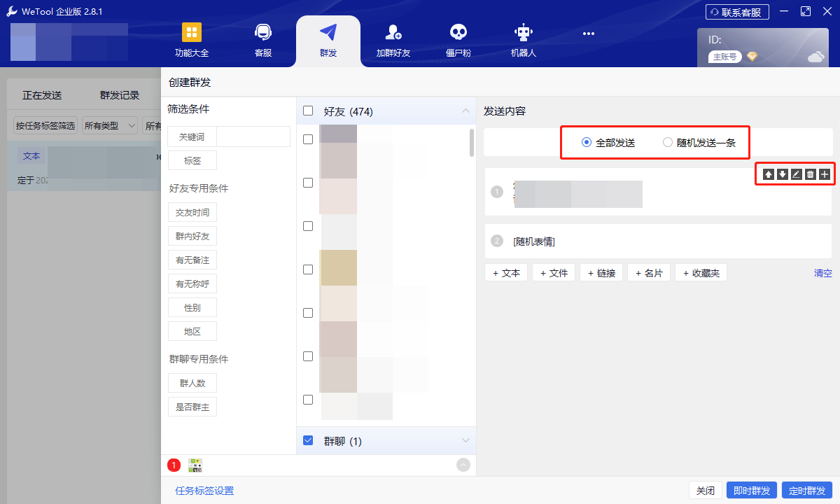Screen dimensions: 840x504
Task: Check the first friend's checkbox in the list
Action: [x=308, y=139]
